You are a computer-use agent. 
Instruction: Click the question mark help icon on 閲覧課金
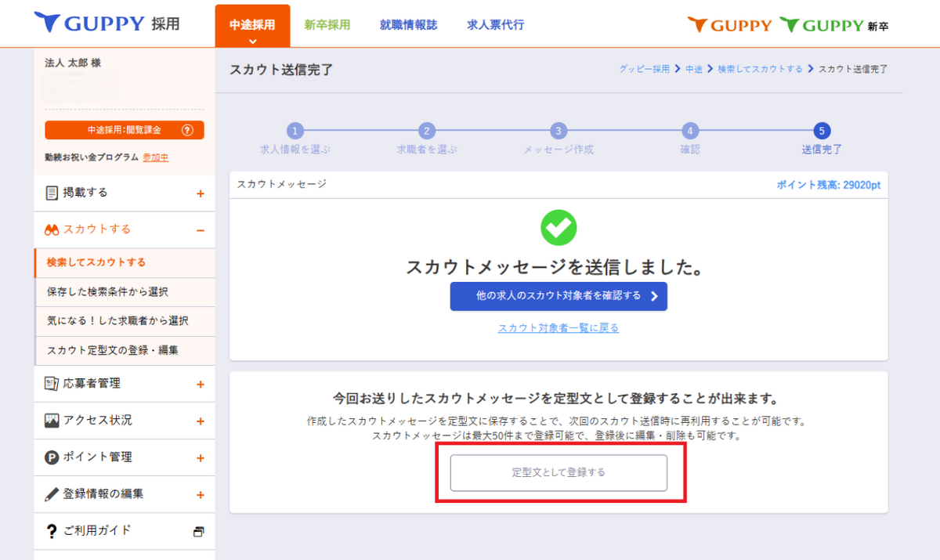click(x=187, y=130)
